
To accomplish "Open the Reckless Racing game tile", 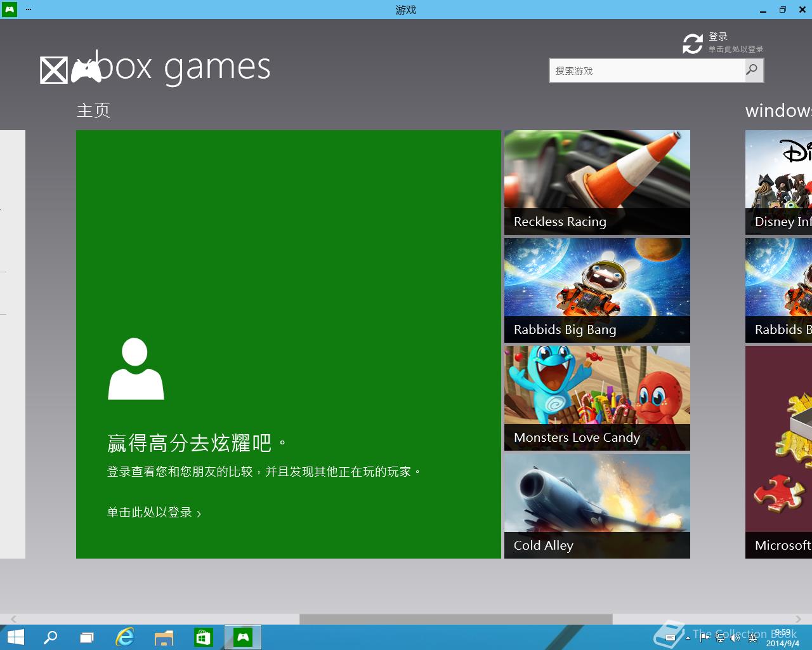I will 597,182.
